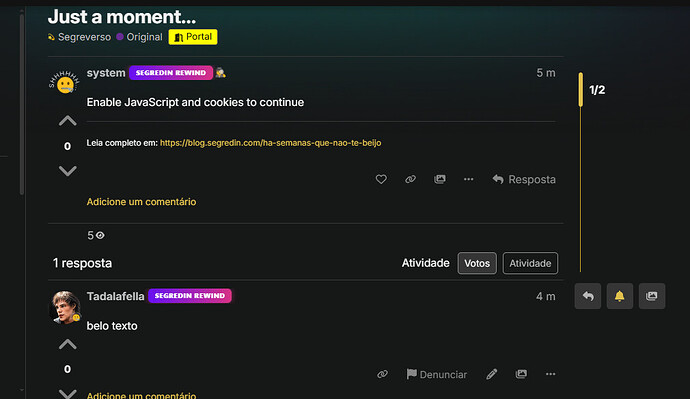Click image gallery icon on system post

440,179
